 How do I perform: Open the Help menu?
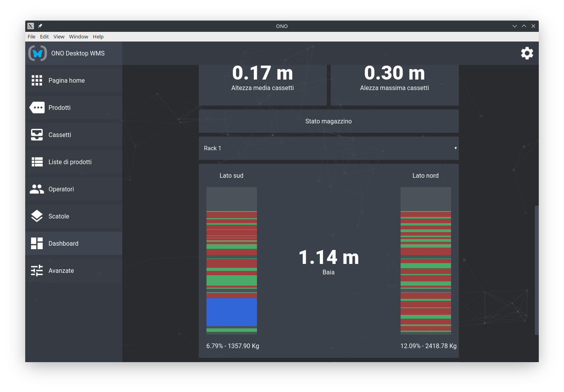[x=98, y=36]
